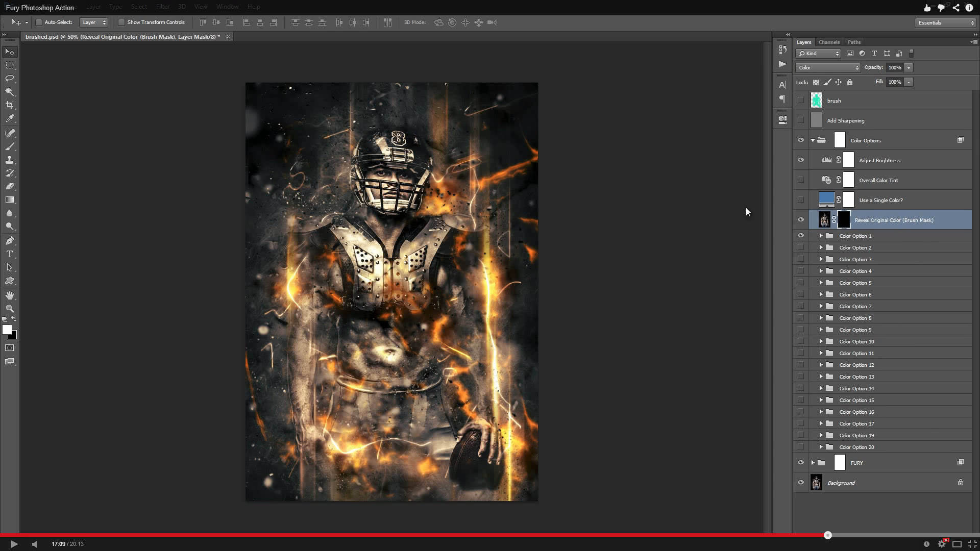This screenshot has height=551, width=980.
Task: Mute the video volume
Action: [34, 544]
